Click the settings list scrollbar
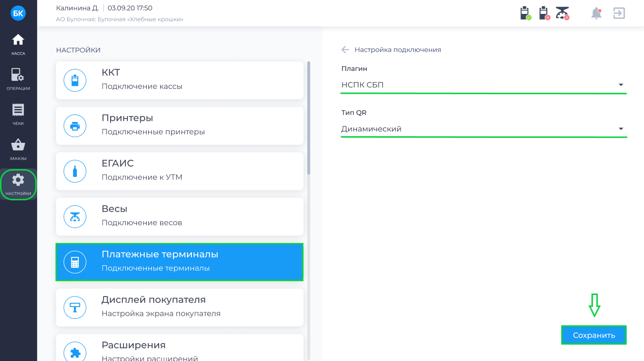 click(x=309, y=119)
